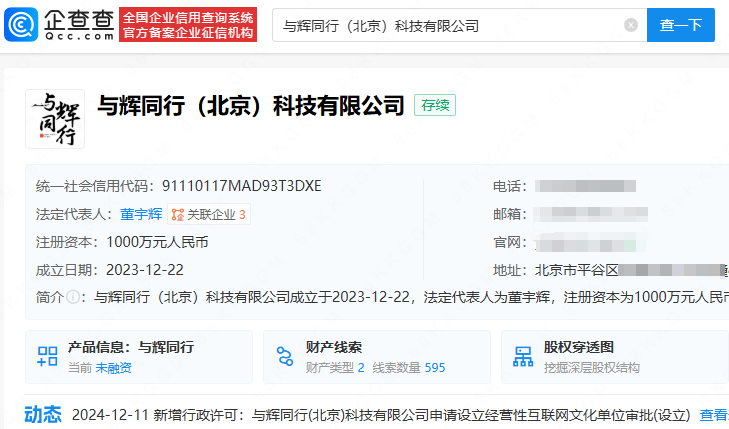Click the blurred phone number field

pos(585,186)
